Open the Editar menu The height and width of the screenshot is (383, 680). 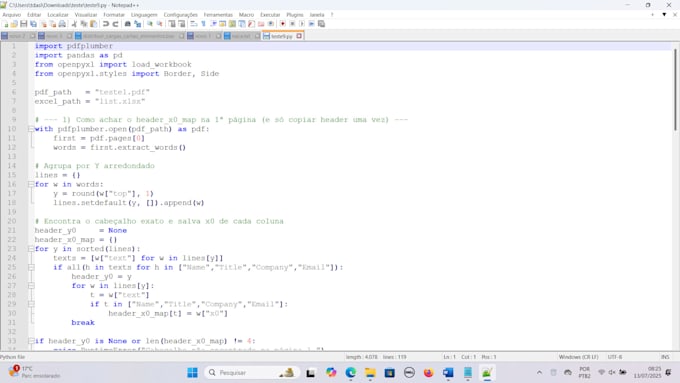pyautogui.click(x=34, y=15)
